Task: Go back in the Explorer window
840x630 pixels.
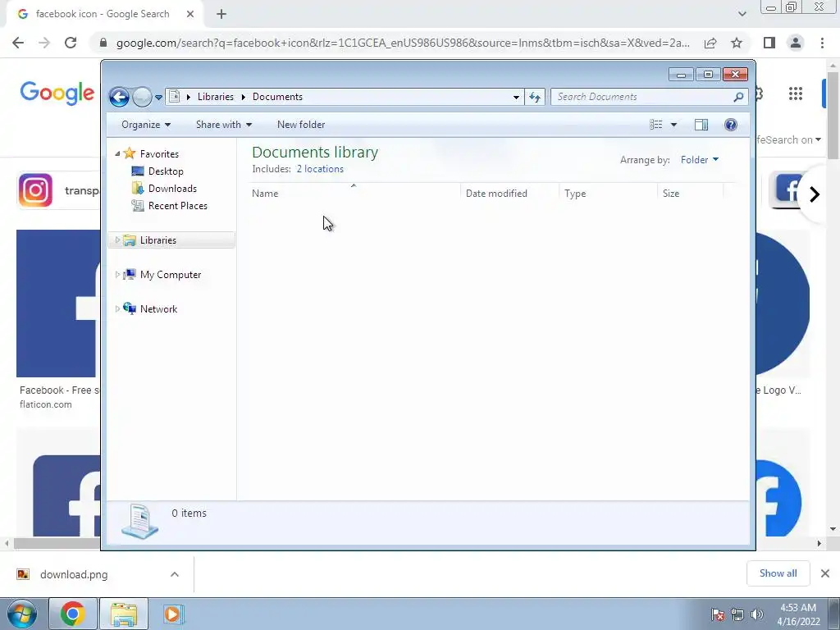Action: 119,97
